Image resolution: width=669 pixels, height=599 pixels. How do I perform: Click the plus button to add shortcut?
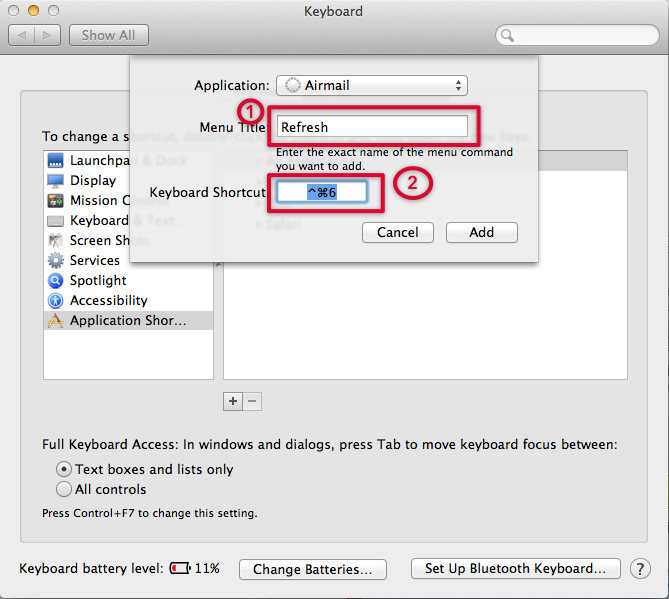pos(233,401)
